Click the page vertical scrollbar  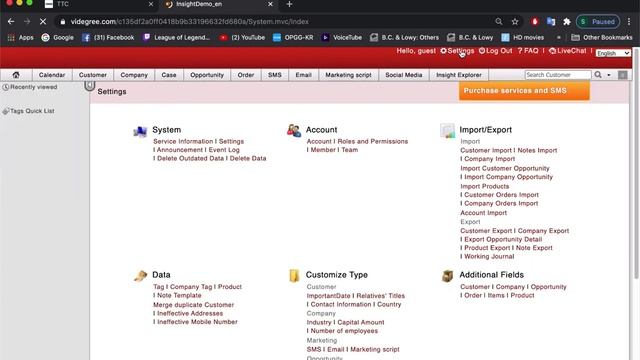coord(636,163)
